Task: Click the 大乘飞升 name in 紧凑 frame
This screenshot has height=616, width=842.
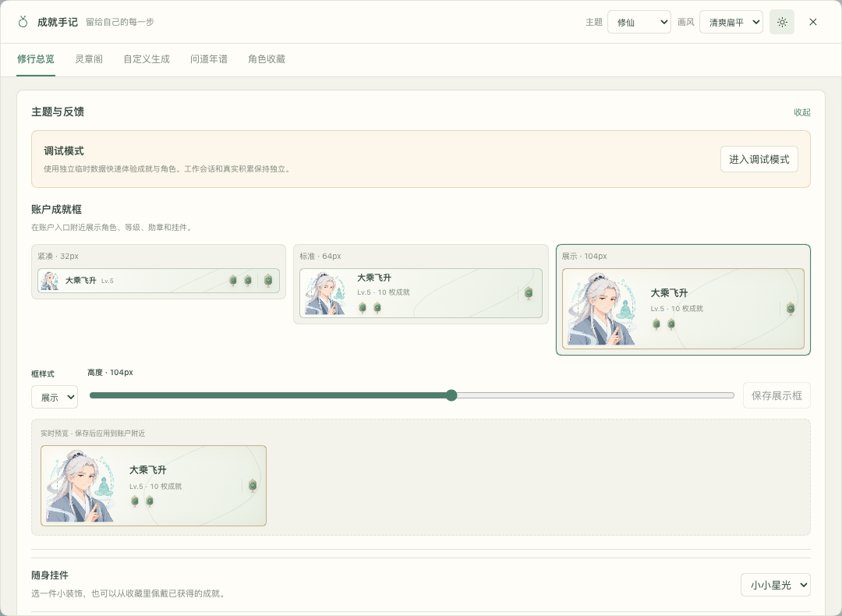Action: 80,281
